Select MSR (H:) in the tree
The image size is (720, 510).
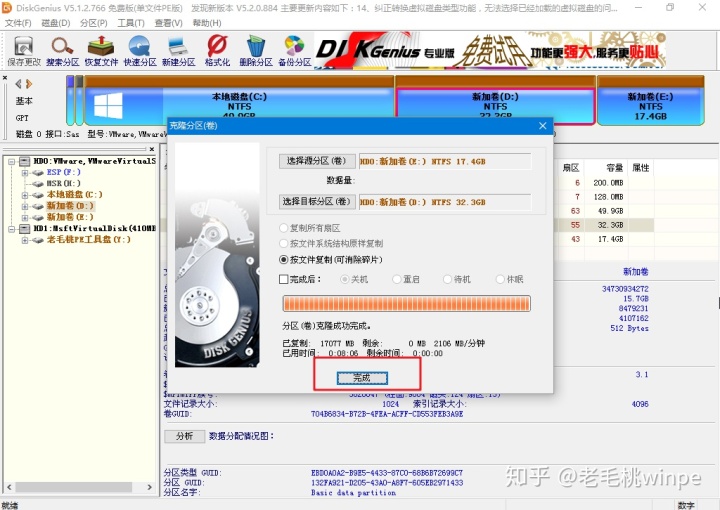tap(63, 183)
